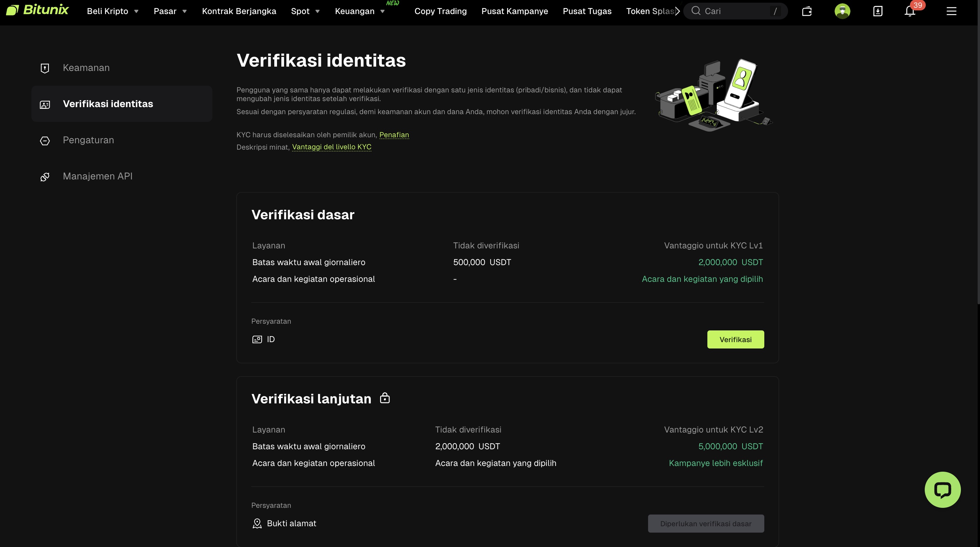
Task: Click the ID card icon under Persyaratan
Action: coord(257,339)
